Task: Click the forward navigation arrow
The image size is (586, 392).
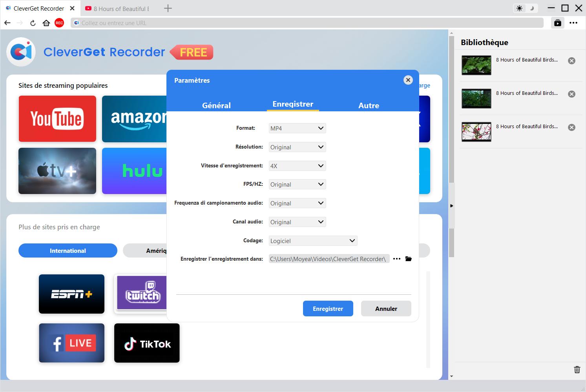Action: [20, 23]
